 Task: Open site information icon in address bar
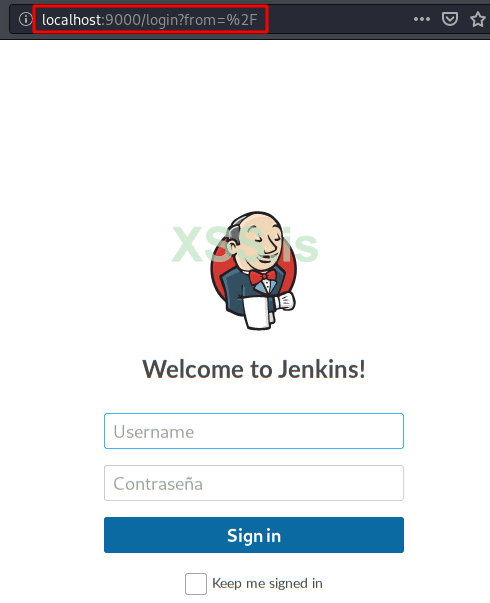[25, 19]
